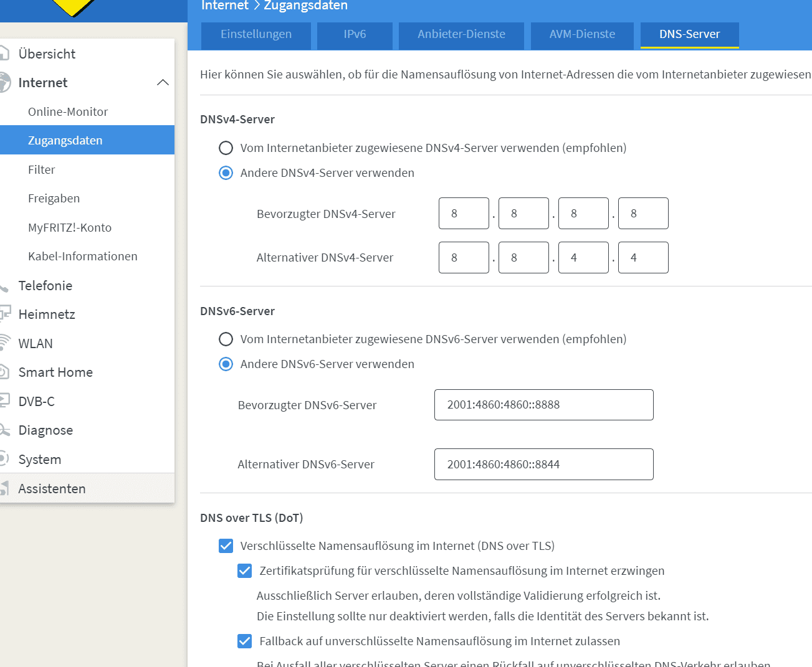Select the DNS-Server tab

click(x=690, y=35)
